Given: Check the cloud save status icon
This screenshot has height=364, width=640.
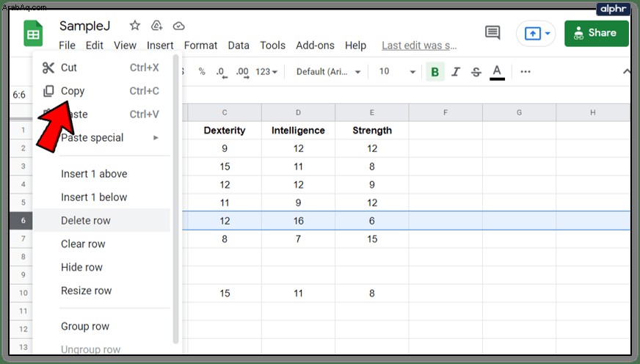Looking at the screenshot, I should click(179, 26).
